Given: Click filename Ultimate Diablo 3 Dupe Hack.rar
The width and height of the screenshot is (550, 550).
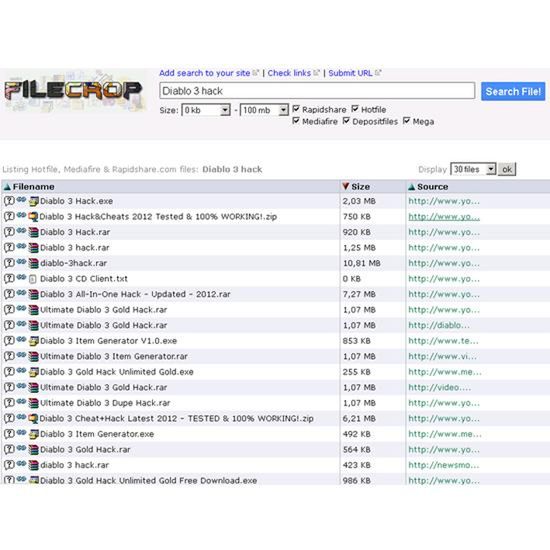Looking at the screenshot, I should (x=105, y=403).
